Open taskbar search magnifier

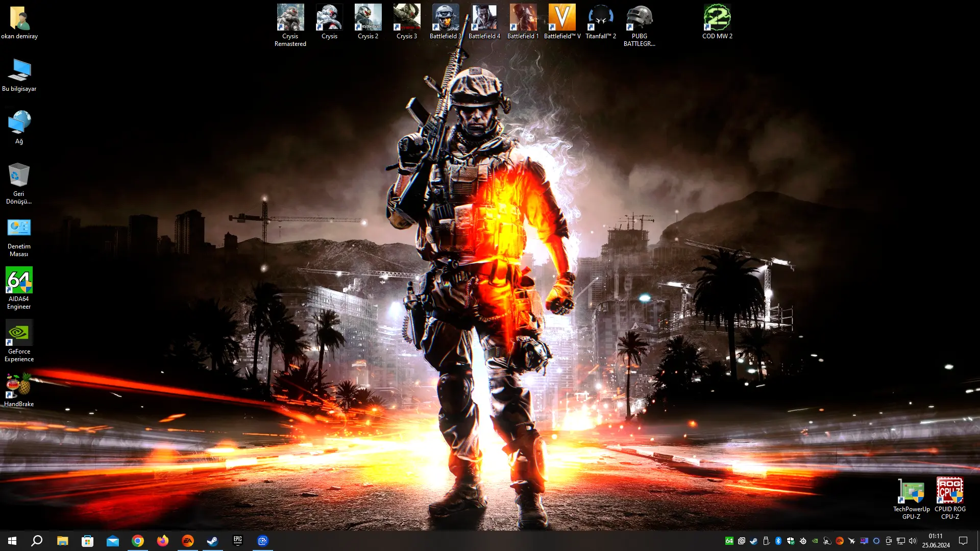[x=37, y=541]
